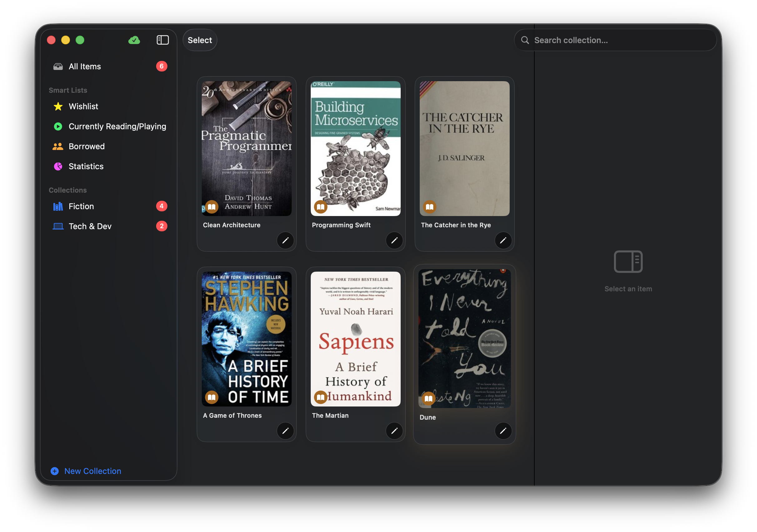This screenshot has width=757, height=532.
Task: Click the book badge on Clean Architecture cover
Action: tap(212, 207)
